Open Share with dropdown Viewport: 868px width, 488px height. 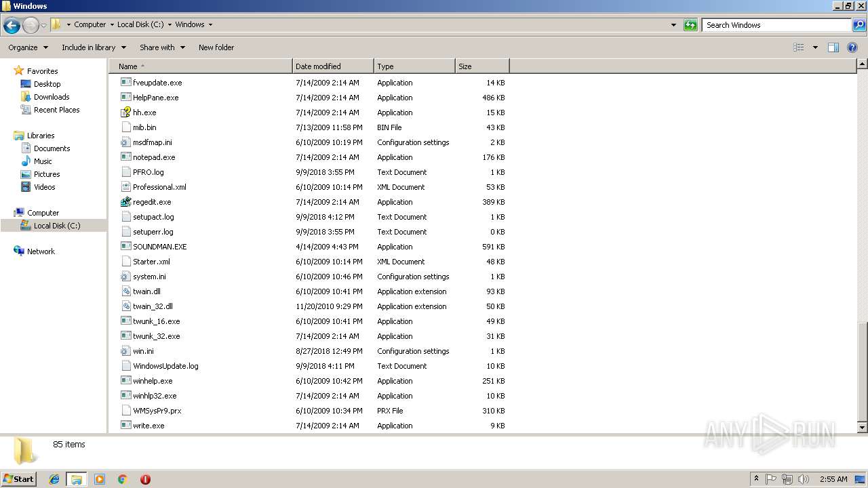(162, 47)
